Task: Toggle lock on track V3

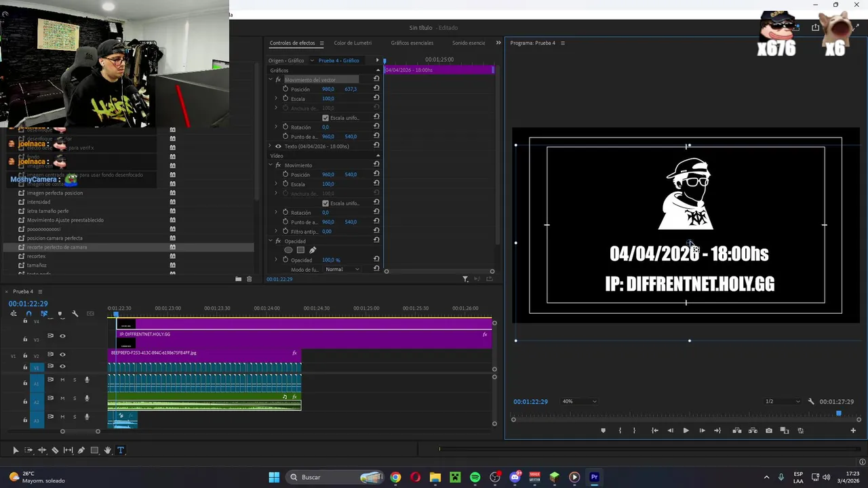Action: (25, 340)
